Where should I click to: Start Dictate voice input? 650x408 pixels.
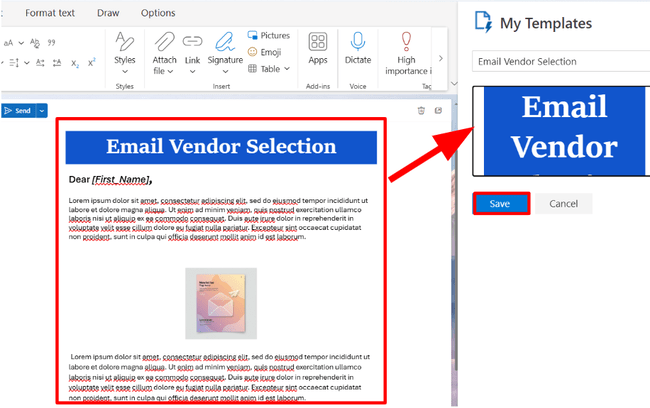tap(357, 48)
